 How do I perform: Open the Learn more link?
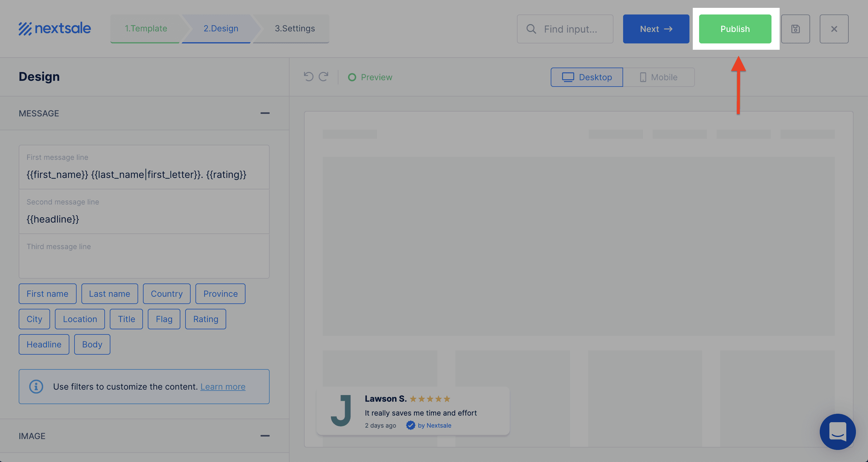click(223, 387)
